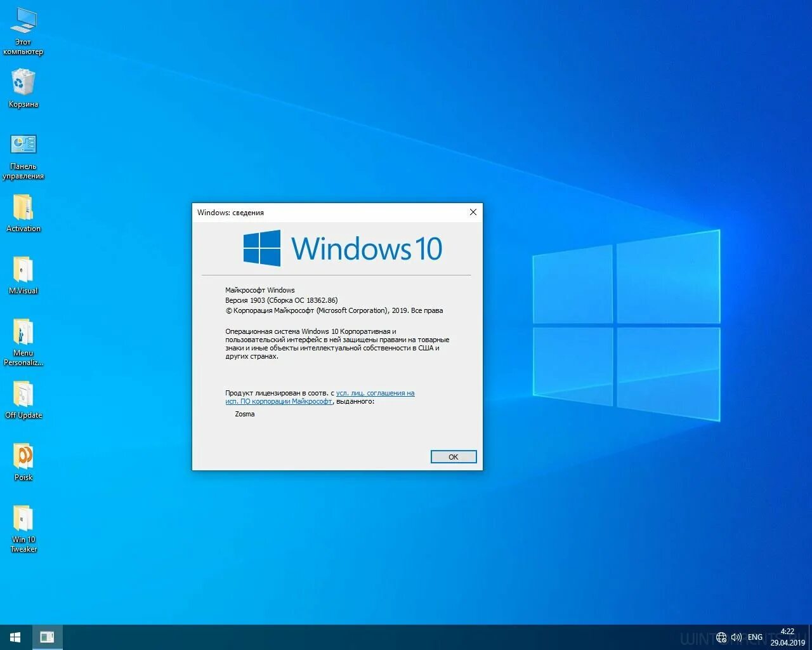Screen dimensions: 812x650
Task: Open the Этот компьютер desktop icon
Action: (23, 30)
